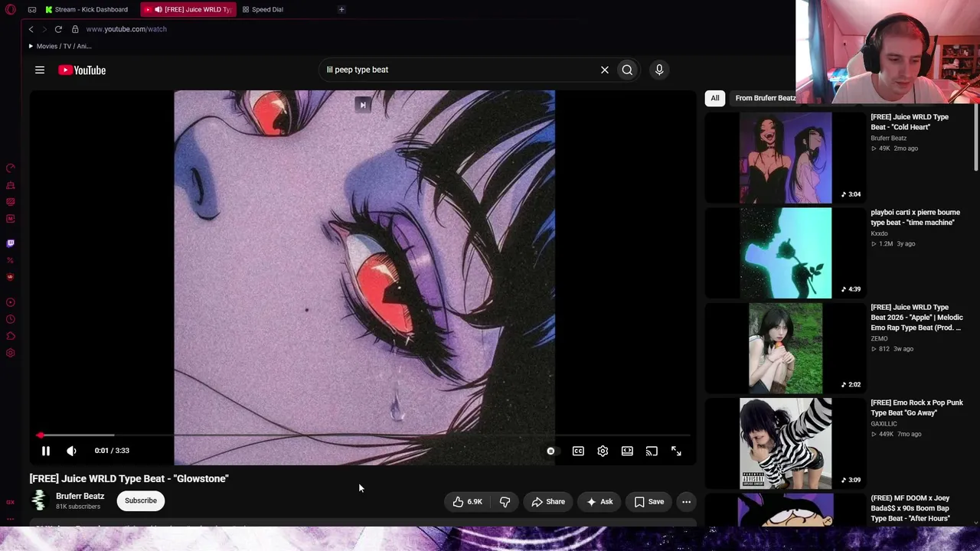
Task: Run the search with the magnifier button
Action: pos(627,70)
